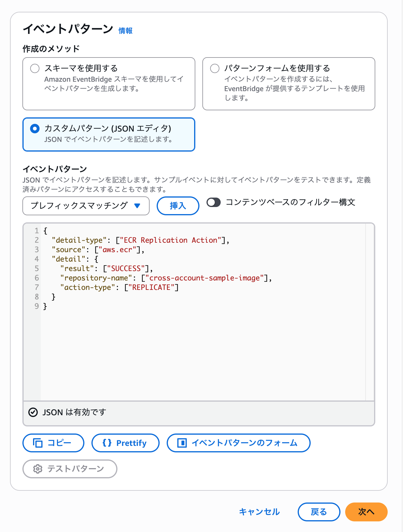Click the curly braces Prettify icon
The height and width of the screenshot is (532, 403).
107,443
